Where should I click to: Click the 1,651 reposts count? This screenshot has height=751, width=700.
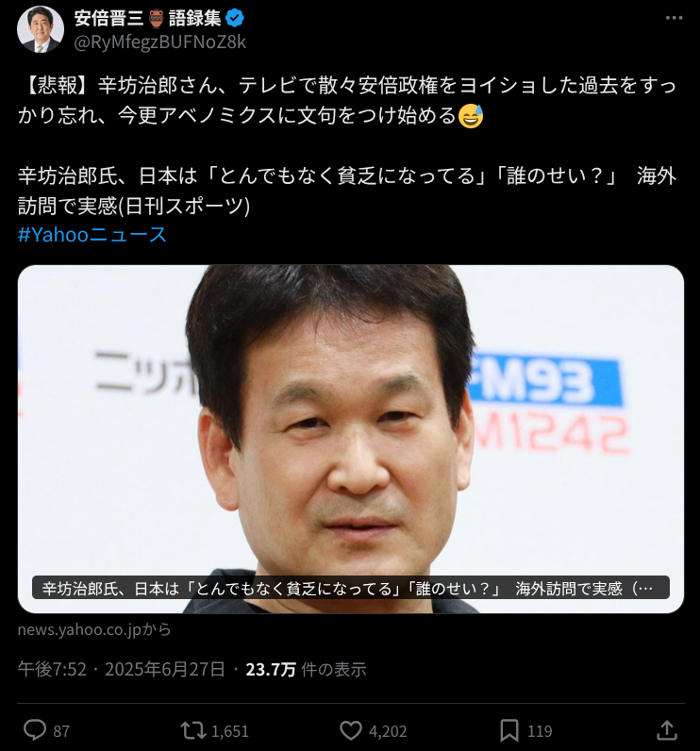[x=230, y=731]
